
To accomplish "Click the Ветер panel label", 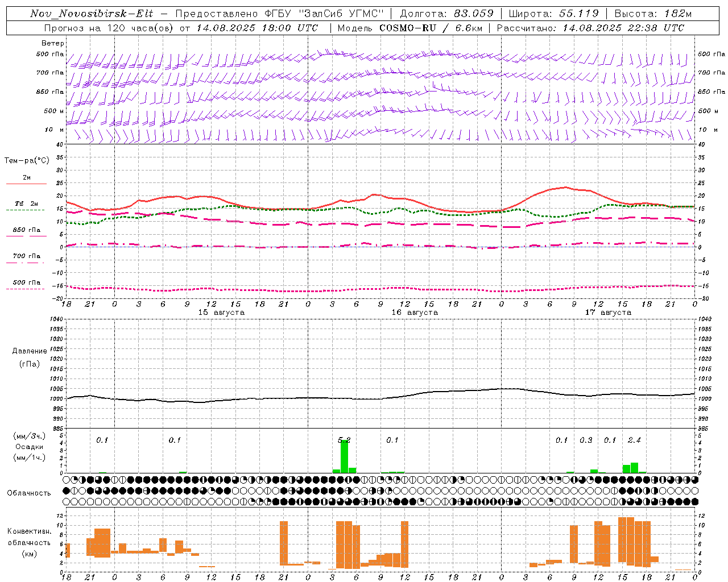I will (53, 43).
